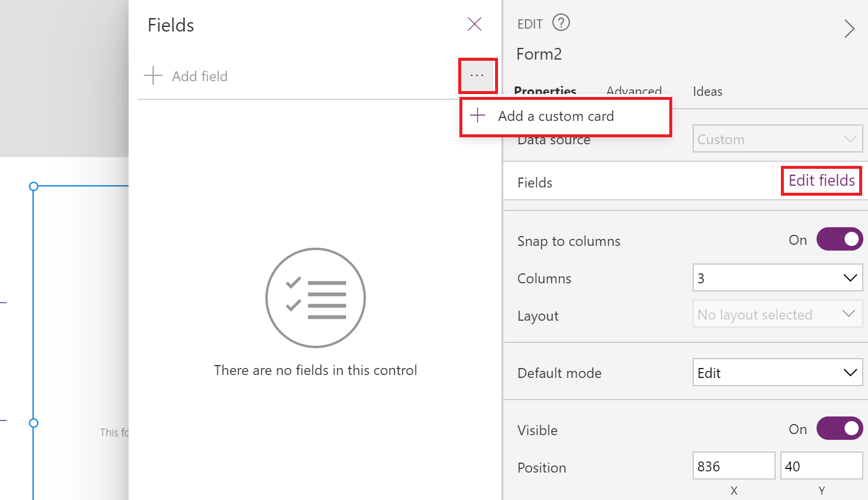Click the Add field button text
Screen dimensions: 868x500
coord(200,76)
